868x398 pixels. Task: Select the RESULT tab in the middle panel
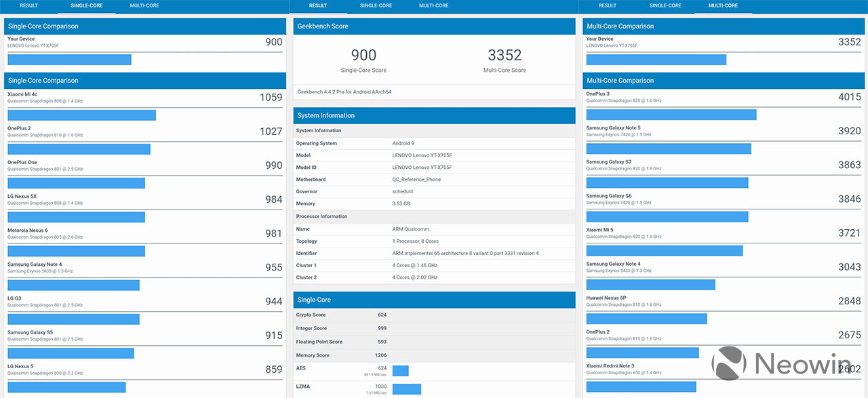pos(318,5)
